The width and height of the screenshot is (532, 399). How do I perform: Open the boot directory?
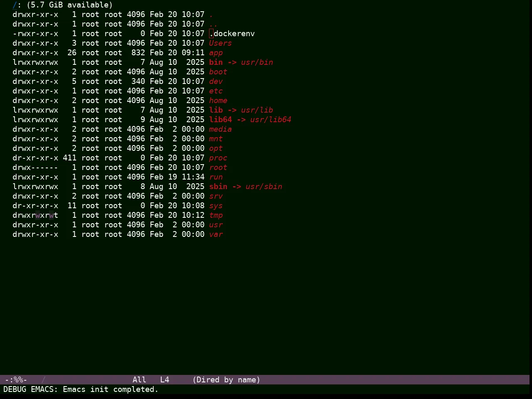pyautogui.click(x=218, y=72)
